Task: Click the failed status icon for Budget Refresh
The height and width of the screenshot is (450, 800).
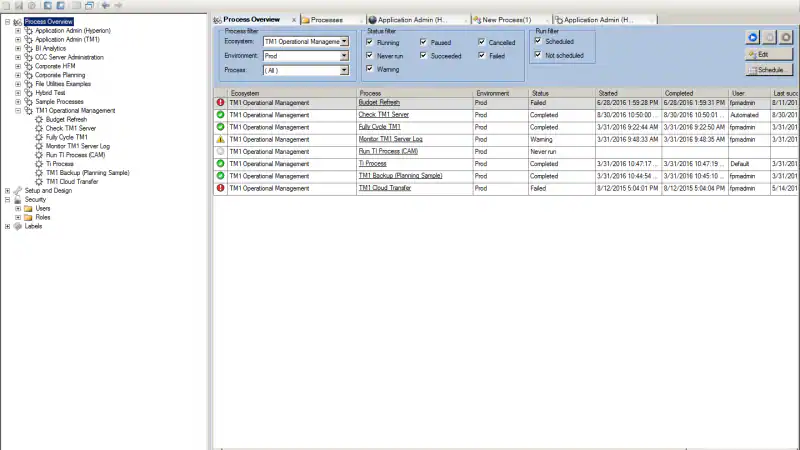Action: click(x=220, y=103)
